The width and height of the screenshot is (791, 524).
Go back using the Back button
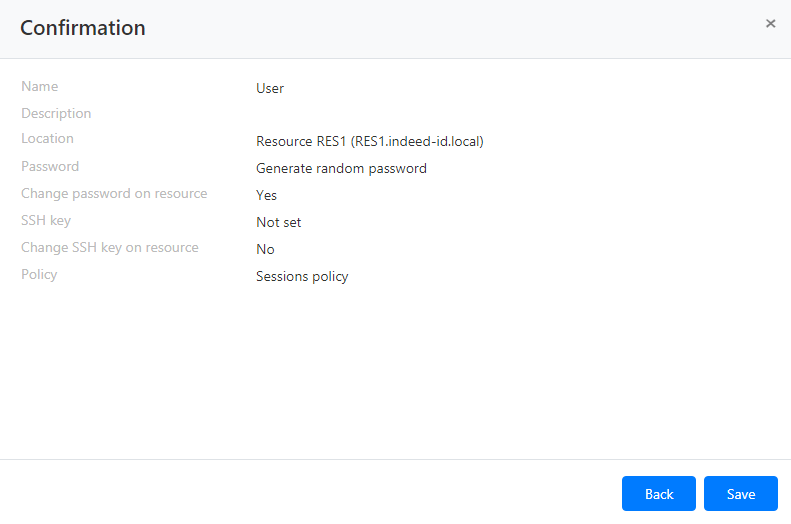point(659,494)
